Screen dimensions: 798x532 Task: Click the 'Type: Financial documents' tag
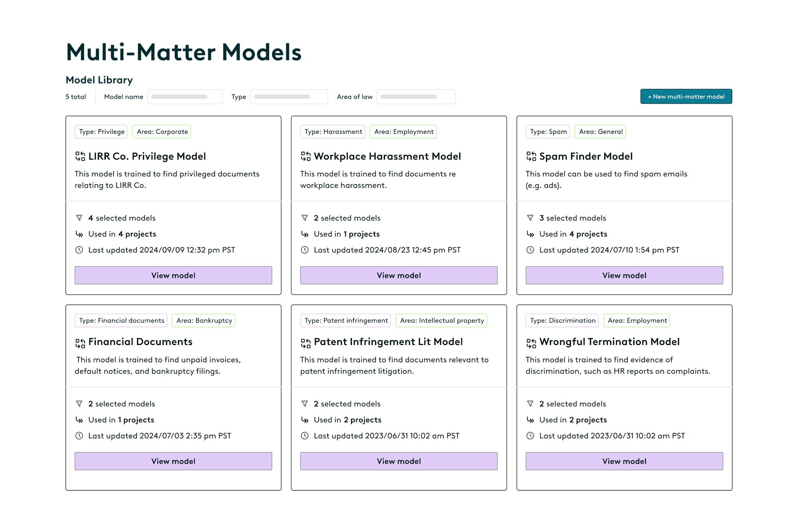121,321
